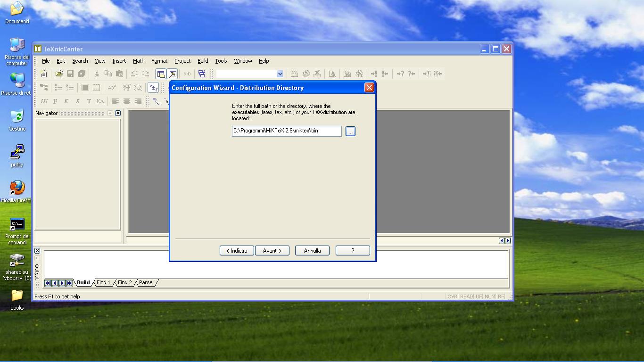Click the browse ... button beside path
Image resolution: width=644 pixels, height=362 pixels.
(350, 131)
